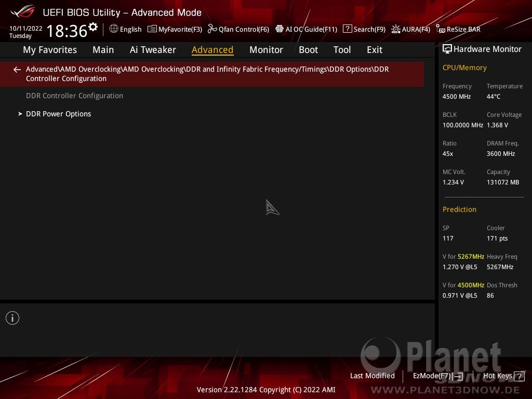Click the Search question mark box icon
Screen dimensions: 532x399
coord(348,29)
